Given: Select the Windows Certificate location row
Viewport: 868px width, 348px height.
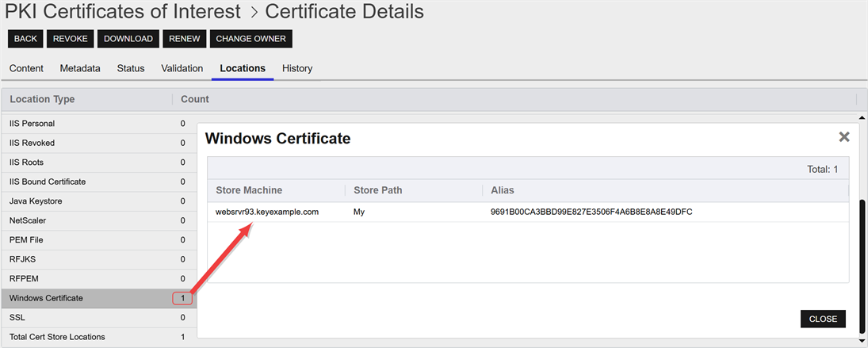Looking at the screenshot, I should [x=46, y=298].
